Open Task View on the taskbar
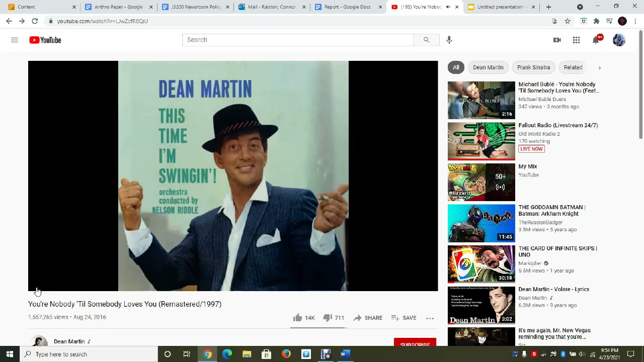The height and width of the screenshot is (362, 644). [187, 354]
